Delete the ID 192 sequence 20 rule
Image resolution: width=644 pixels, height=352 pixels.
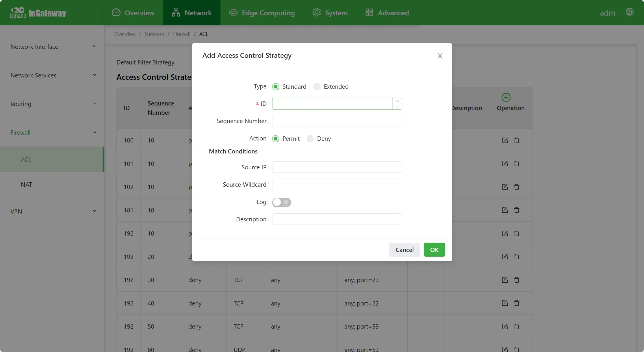tap(517, 257)
